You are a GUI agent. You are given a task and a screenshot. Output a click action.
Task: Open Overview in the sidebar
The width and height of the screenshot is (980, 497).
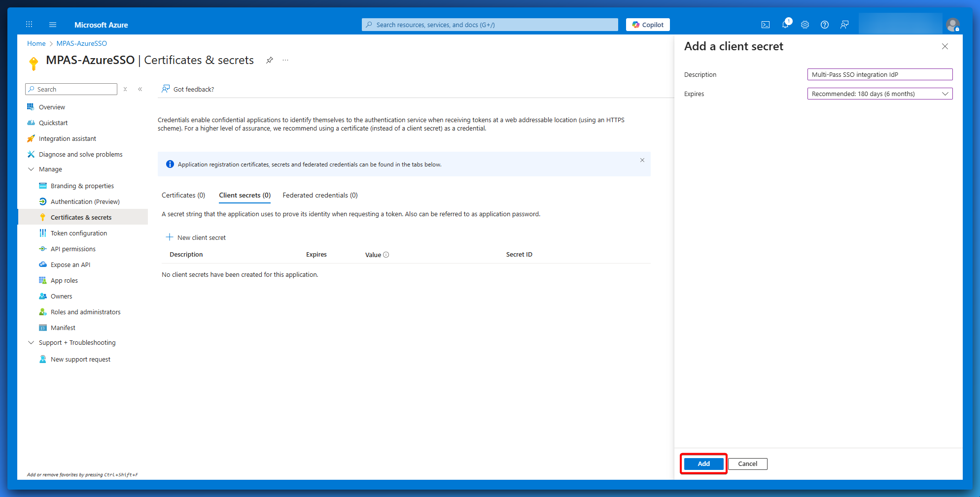tap(52, 107)
